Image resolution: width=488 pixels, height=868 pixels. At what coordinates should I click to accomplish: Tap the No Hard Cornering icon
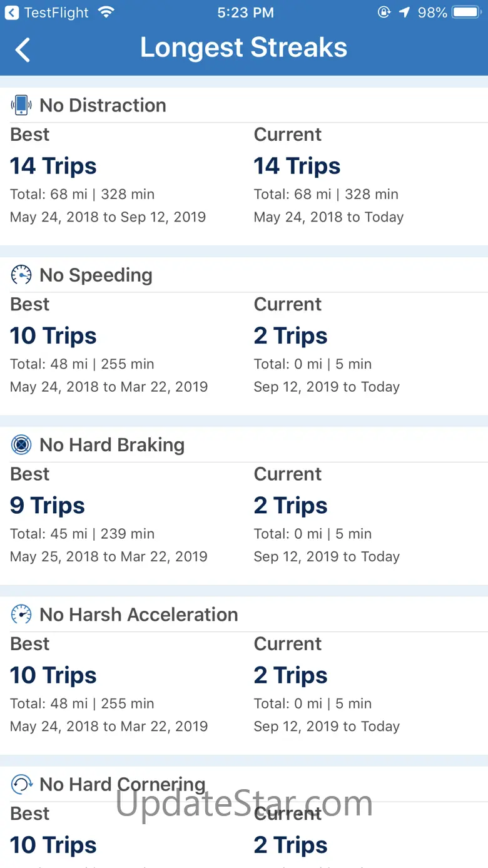(21, 784)
